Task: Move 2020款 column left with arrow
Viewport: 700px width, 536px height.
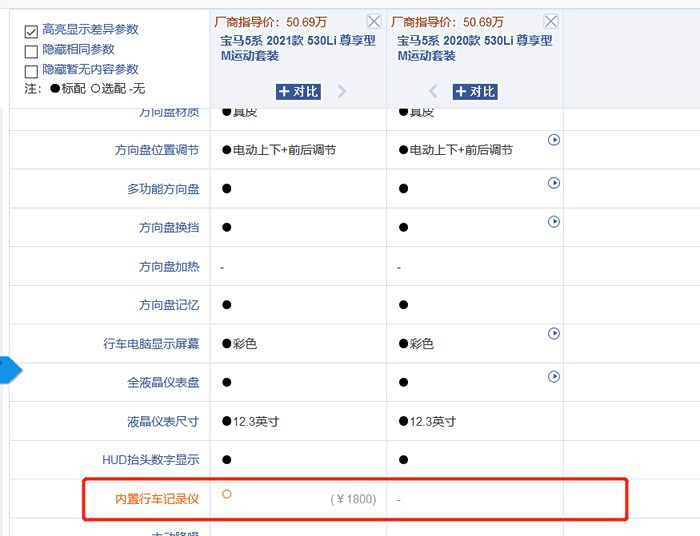Action: coord(433,91)
